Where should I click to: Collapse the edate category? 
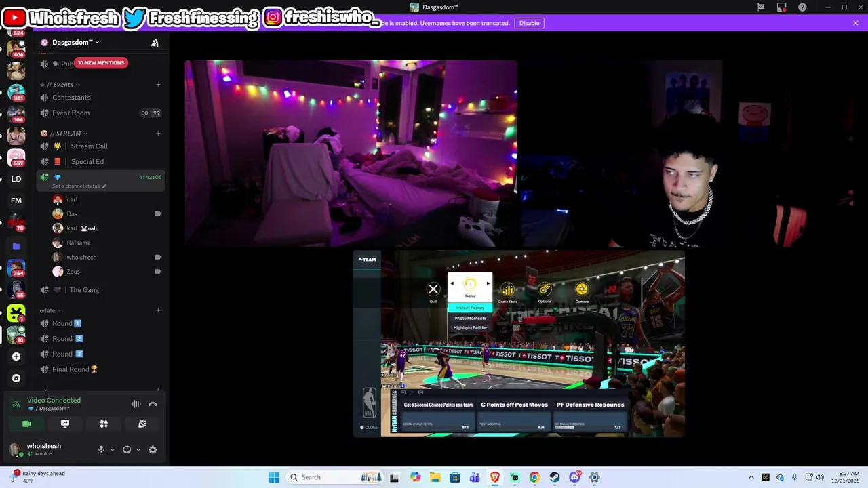point(51,310)
